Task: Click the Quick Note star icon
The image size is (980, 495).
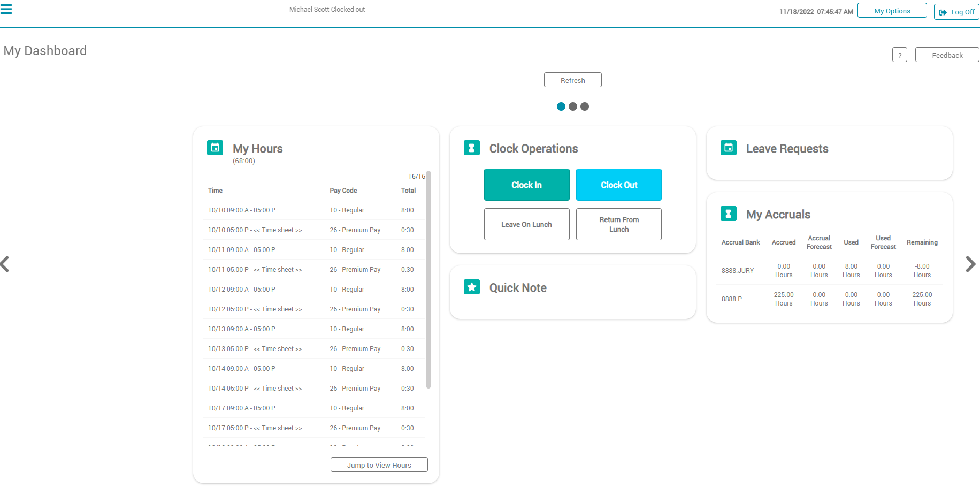Action: coord(472,287)
